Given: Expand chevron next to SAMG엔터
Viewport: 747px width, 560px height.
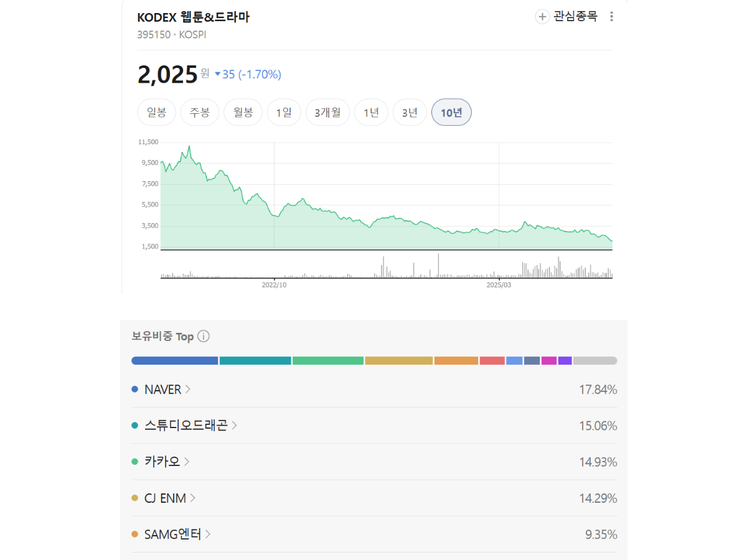Looking at the screenshot, I should coord(208,534).
